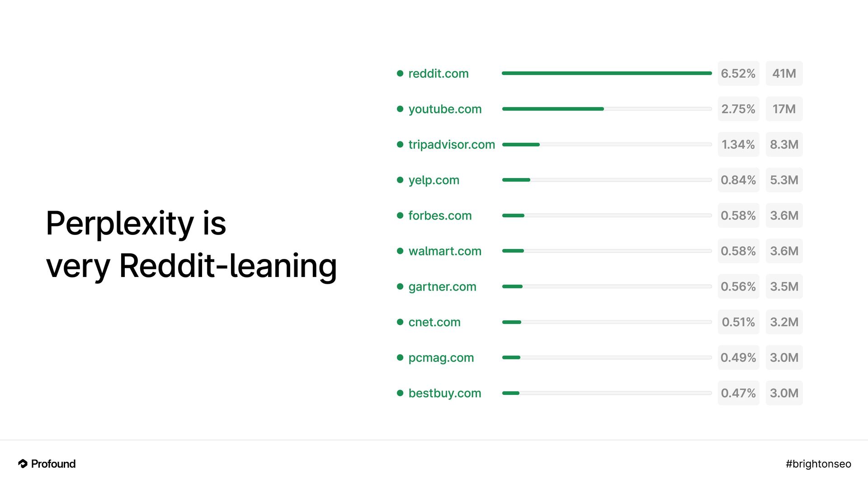The width and height of the screenshot is (868, 488).
Task: Click the 8.3M badge for tripadvisor.com
Action: click(784, 145)
